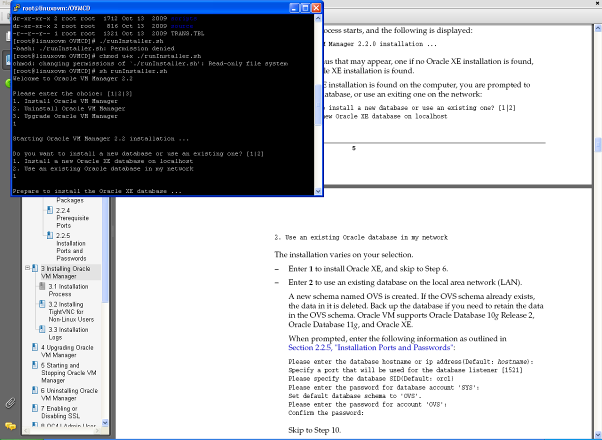602x440 pixels.
Task: Click terminal line '3. Upgrade Oracle VM Manager'
Action: (65, 116)
